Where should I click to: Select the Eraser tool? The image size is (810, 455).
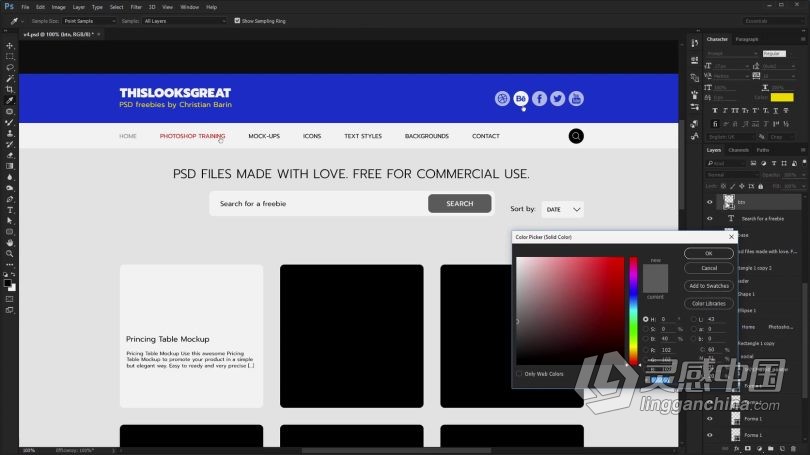9,155
